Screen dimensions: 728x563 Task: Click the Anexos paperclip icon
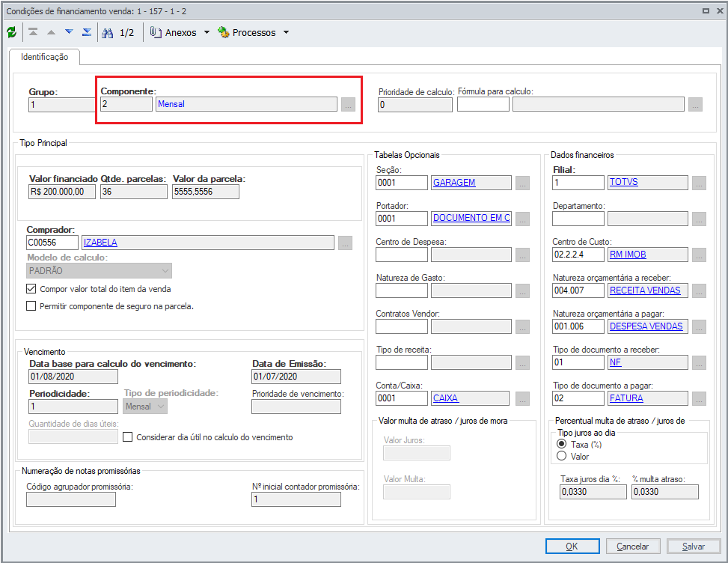[156, 32]
